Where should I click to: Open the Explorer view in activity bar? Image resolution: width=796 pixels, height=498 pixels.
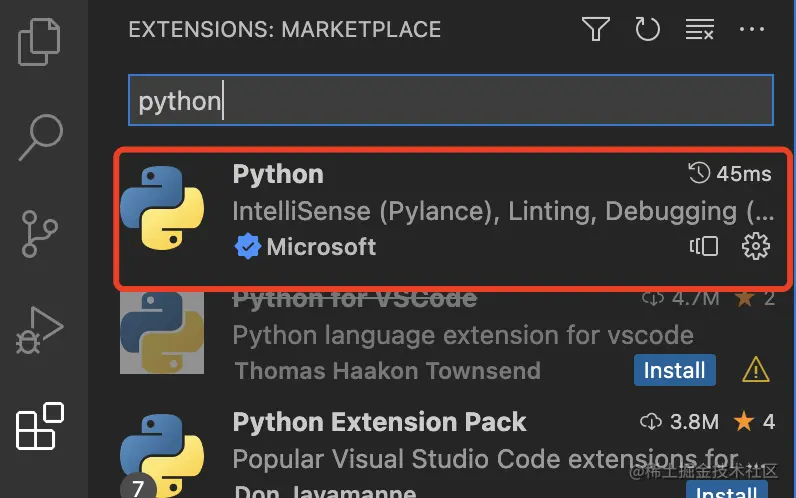tap(41, 41)
